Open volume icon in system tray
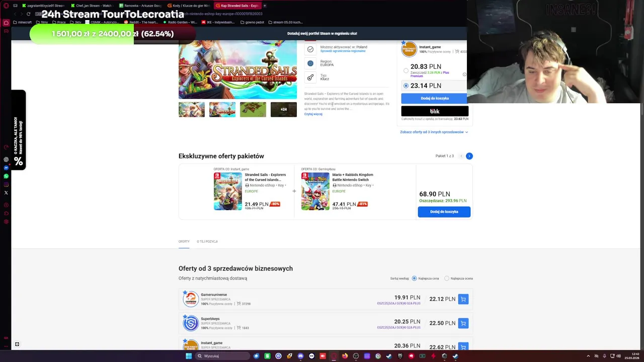Viewport: 644px width, 362px height. click(618, 356)
